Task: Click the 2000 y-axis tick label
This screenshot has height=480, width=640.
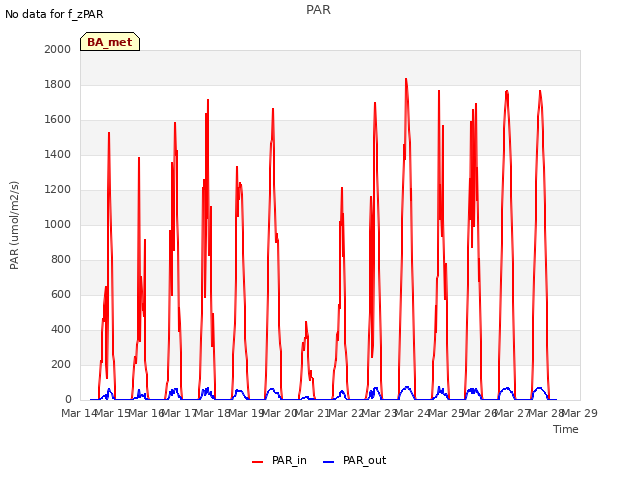Action: pyautogui.click(x=58, y=49)
